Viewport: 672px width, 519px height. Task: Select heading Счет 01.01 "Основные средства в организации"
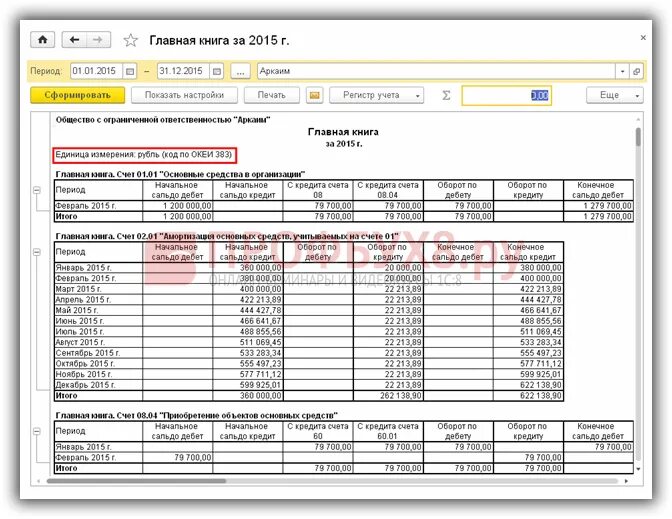180,174
